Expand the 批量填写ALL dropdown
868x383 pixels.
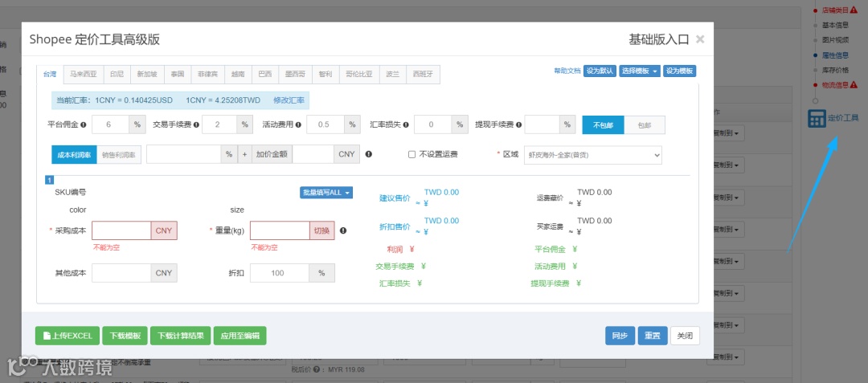(x=326, y=193)
